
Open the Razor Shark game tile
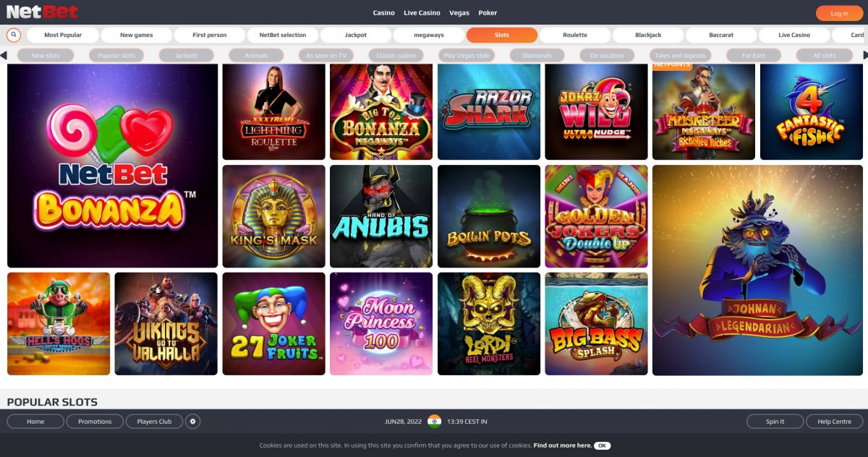click(x=489, y=111)
